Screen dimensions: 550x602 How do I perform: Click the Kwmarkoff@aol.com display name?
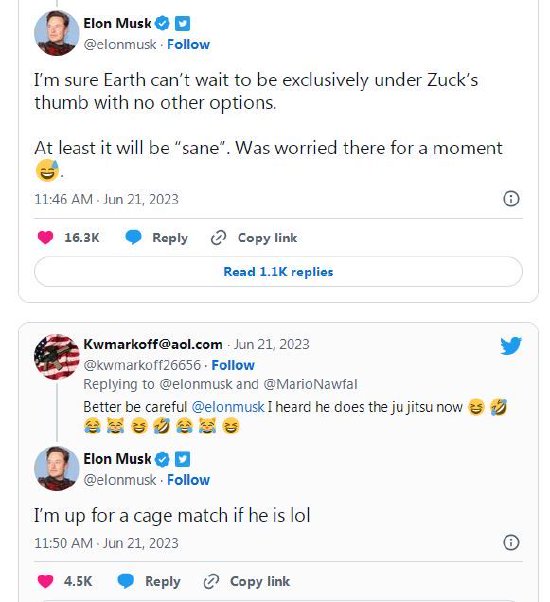coord(153,344)
